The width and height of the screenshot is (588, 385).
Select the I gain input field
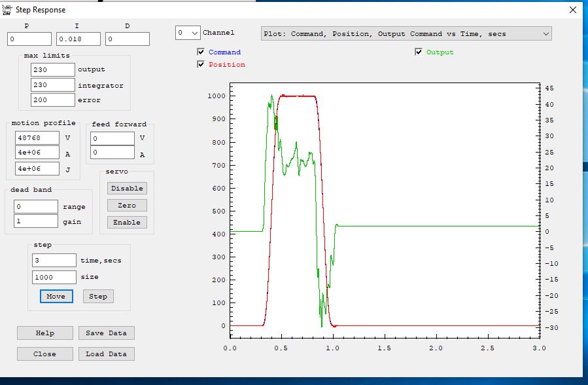[78, 39]
